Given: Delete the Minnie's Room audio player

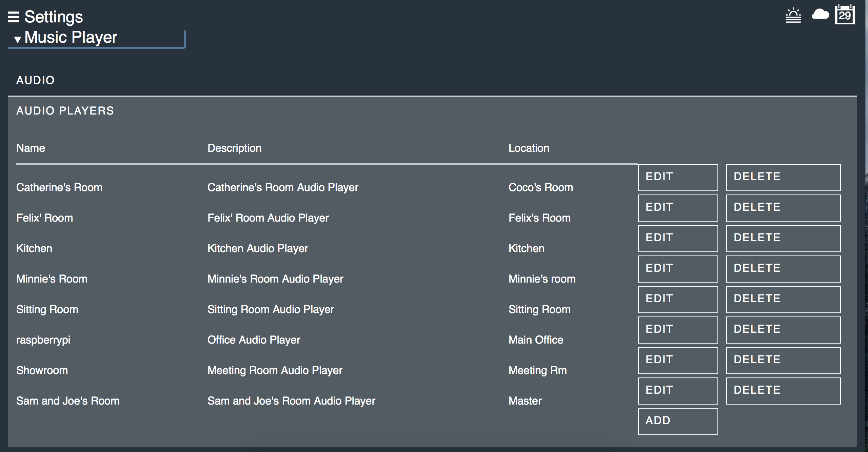Looking at the screenshot, I should click(x=783, y=269).
